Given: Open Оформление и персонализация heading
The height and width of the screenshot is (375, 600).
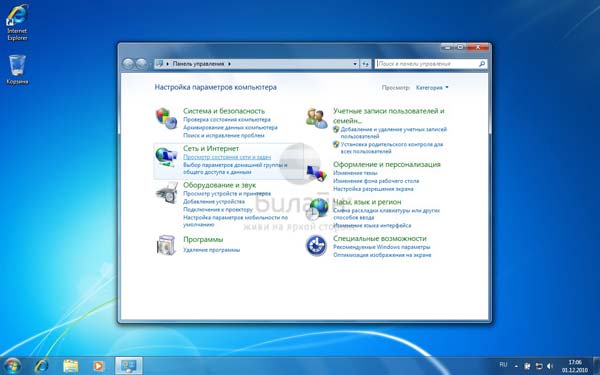Looking at the screenshot, I should coord(386,164).
